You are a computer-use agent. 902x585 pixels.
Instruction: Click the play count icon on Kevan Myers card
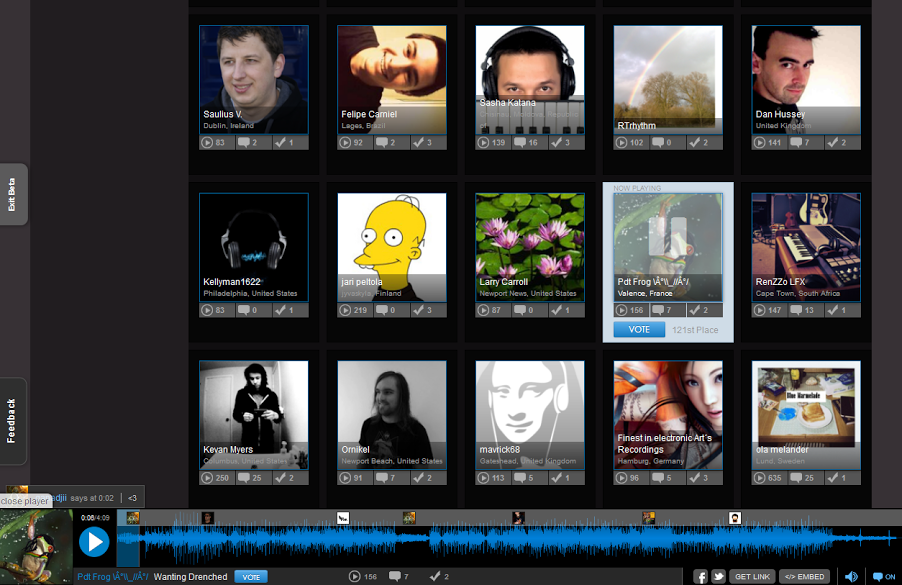click(207, 478)
